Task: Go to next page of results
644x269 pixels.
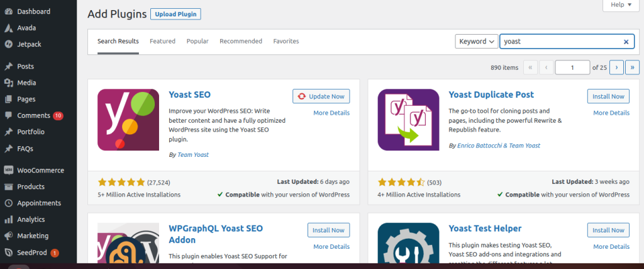Action: click(x=616, y=67)
